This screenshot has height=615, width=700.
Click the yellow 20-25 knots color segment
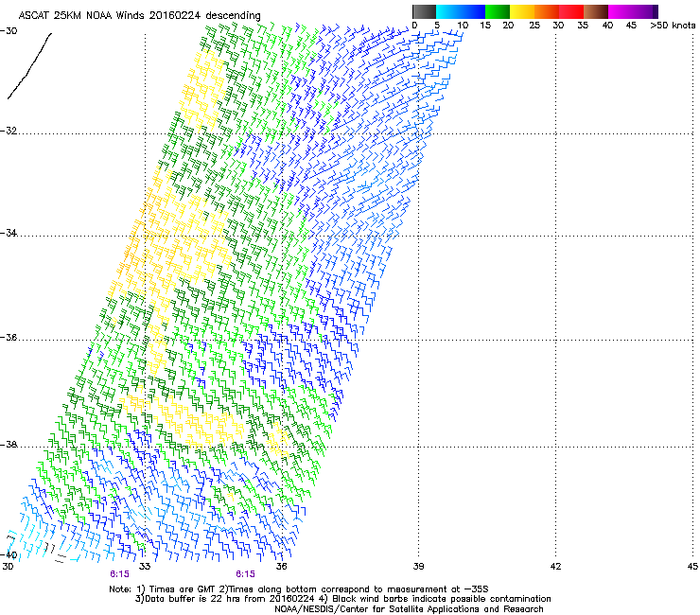pyautogui.click(x=522, y=11)
